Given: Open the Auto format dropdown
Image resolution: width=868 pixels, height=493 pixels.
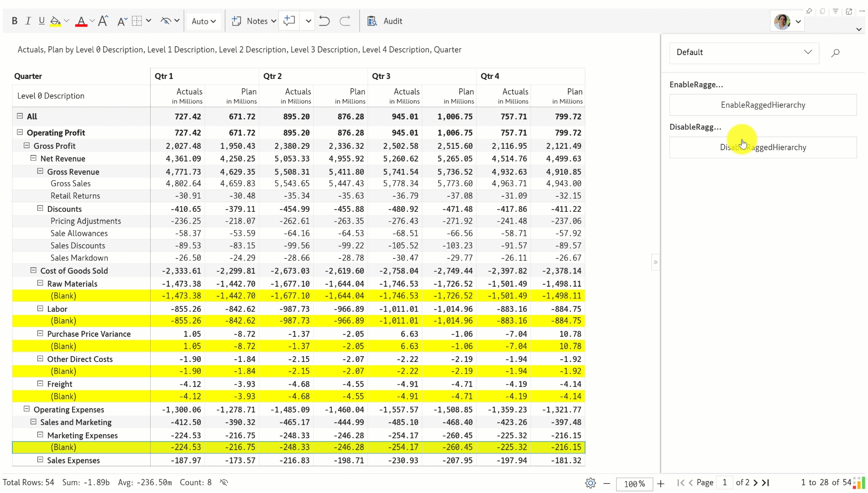Looking at the screenshot, I should tap(204, 21).
